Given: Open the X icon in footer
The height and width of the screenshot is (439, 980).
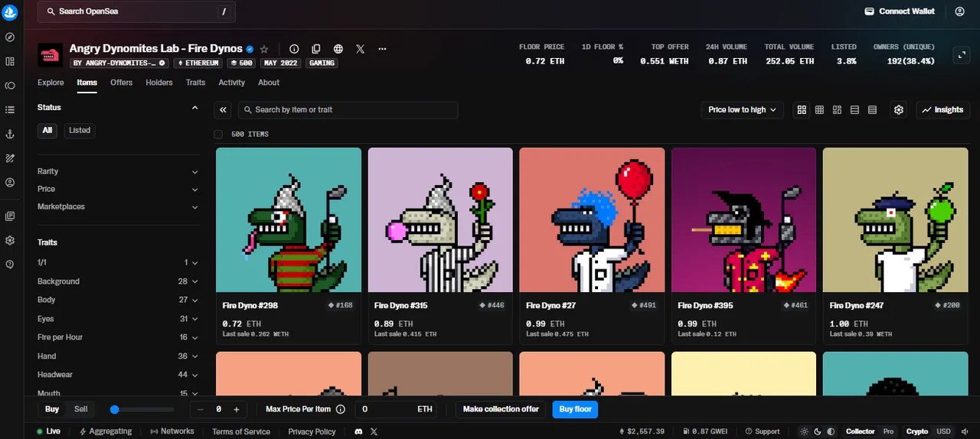Looking at the screenshot, I should 374,431.
